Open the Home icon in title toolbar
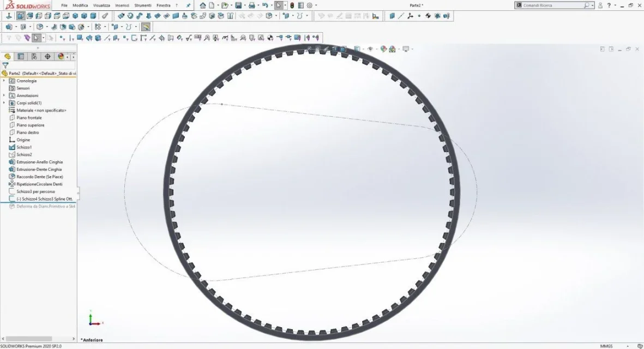 click(x=202, y=5)
